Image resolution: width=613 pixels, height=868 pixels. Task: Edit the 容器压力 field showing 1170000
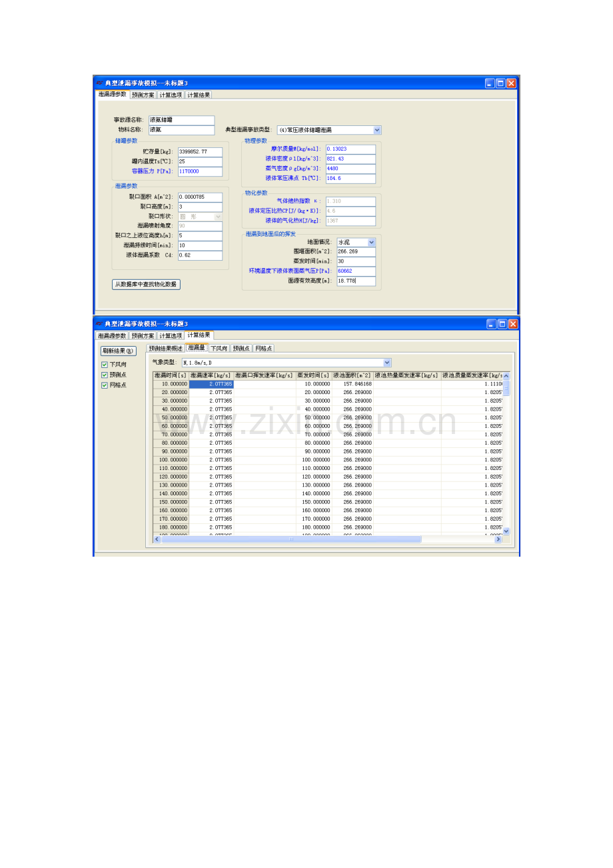[200, 171]
